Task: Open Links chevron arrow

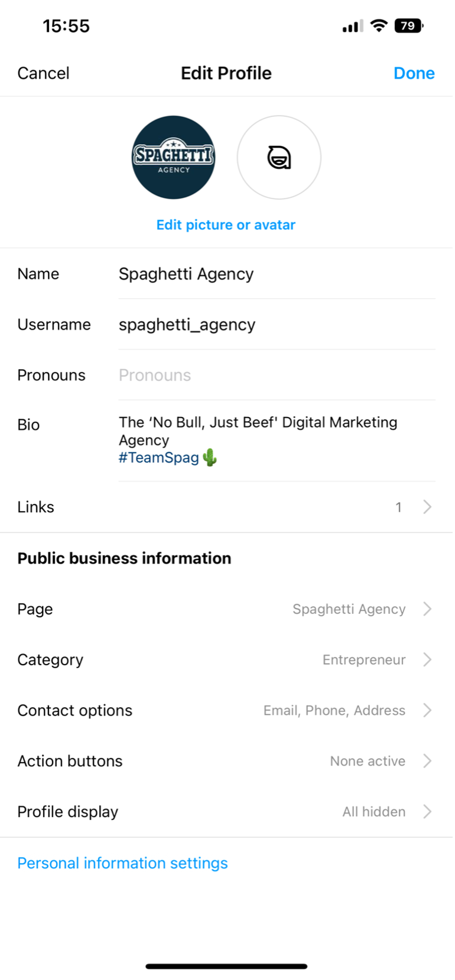Action: [427, 507]
